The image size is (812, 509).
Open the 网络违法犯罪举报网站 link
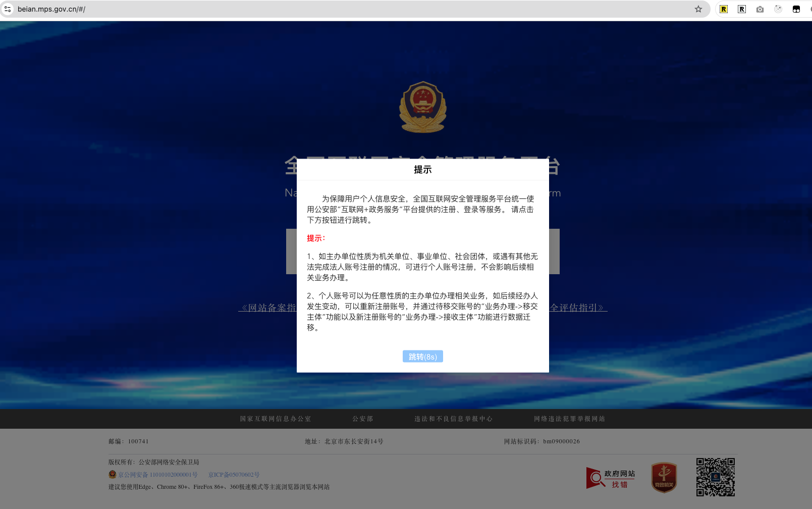click(x=569, y=419)
